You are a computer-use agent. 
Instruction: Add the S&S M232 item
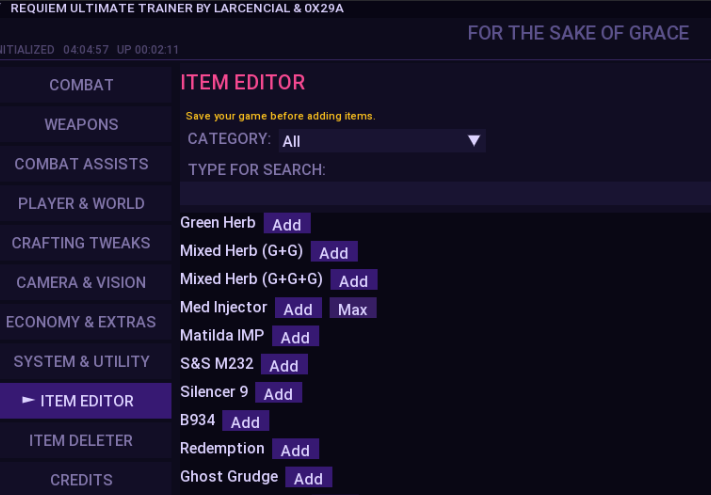tap(284, 365)
